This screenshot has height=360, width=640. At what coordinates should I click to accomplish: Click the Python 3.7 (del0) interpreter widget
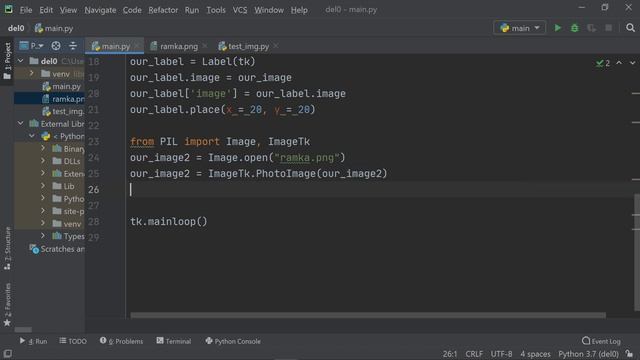point(589,354)
